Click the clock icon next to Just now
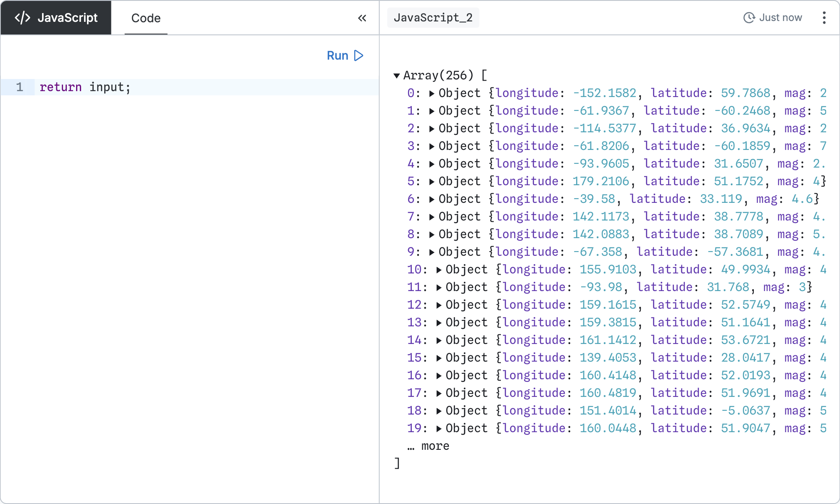 (750, 17)
